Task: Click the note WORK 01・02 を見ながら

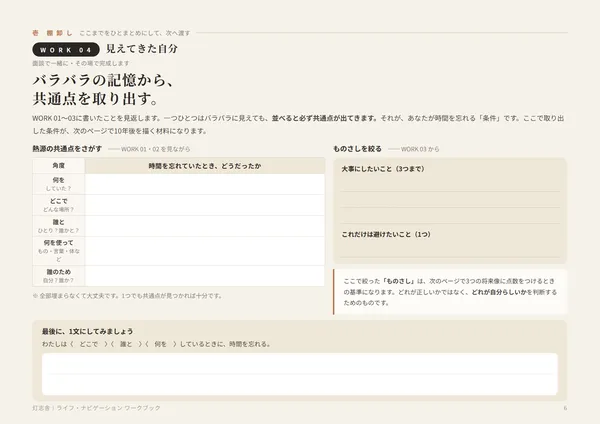Action: [155, 149]
